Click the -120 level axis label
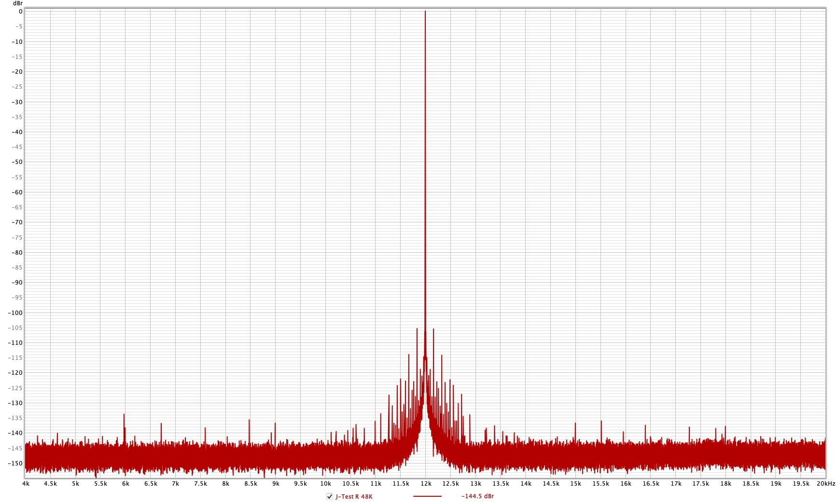Viewport: 838px width, 504px height. point(15,373)
